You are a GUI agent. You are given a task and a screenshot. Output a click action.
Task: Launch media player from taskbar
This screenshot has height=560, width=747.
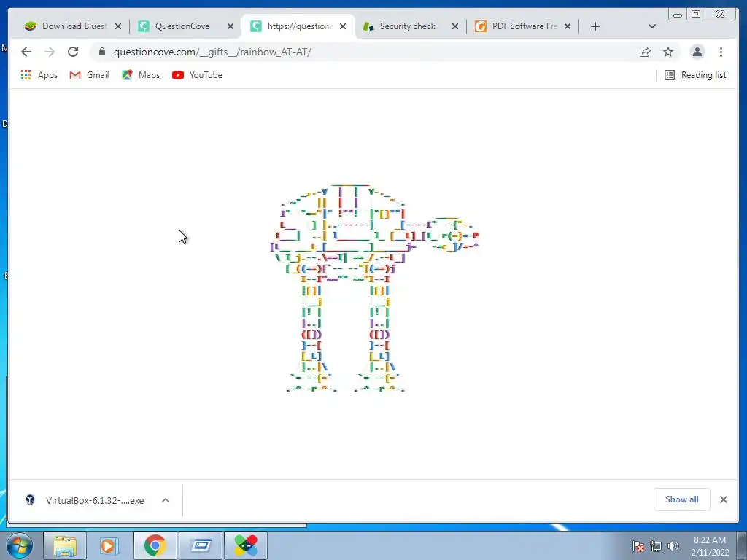point(109,545)
